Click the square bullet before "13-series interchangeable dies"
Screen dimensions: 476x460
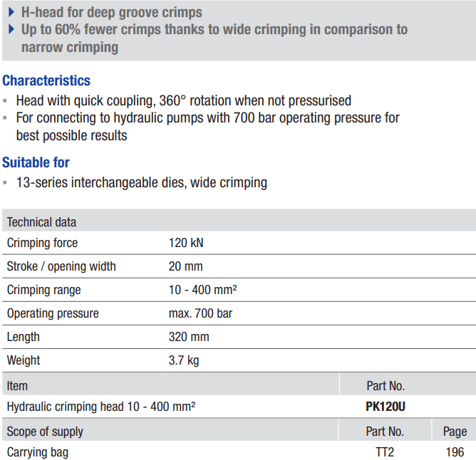(6, 183)
